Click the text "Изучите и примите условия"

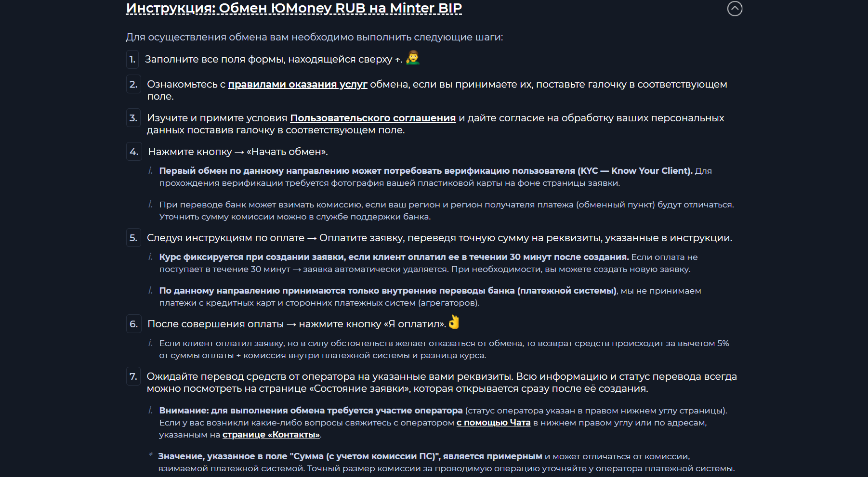[217, 118]
